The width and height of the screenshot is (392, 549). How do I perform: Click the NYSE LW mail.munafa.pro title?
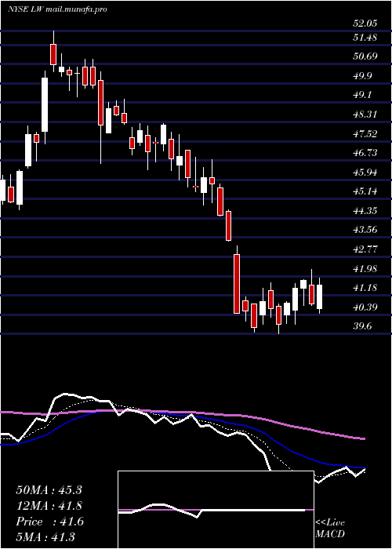click(57, 9)
